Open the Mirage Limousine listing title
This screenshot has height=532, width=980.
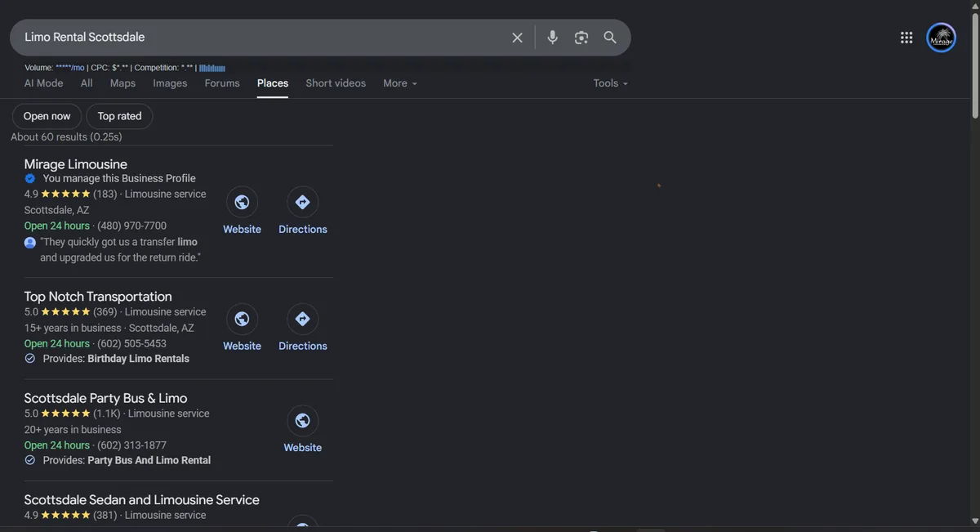[76, 164]
